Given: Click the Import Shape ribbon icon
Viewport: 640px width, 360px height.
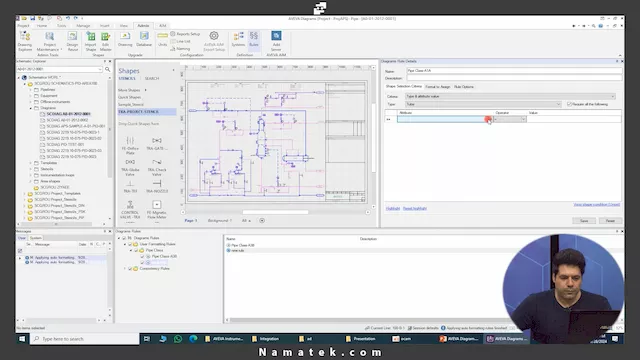Looking at the screenshot, I should [91, 41].
